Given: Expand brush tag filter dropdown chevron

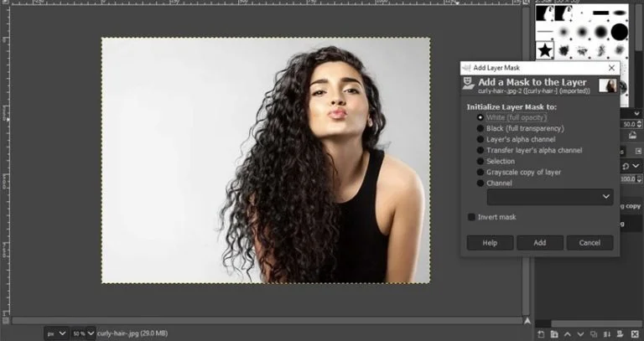Looking at the screenshot, I should (x=637, y=113).
